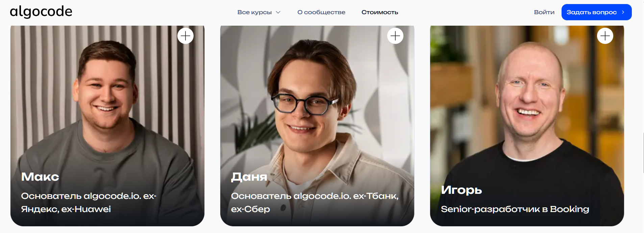Click the name heading Игорь
Screen dimensions: 644x233
coord(461,190)
